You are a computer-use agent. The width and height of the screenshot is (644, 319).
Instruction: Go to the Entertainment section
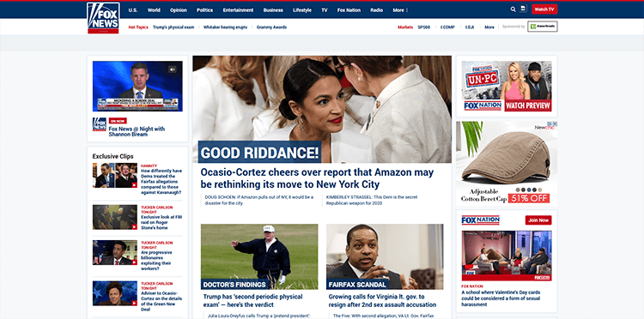coord(238,10)
